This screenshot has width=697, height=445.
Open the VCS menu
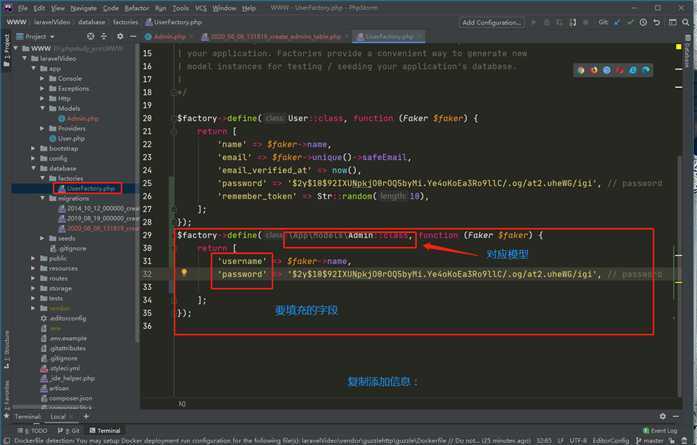point(200,8)
